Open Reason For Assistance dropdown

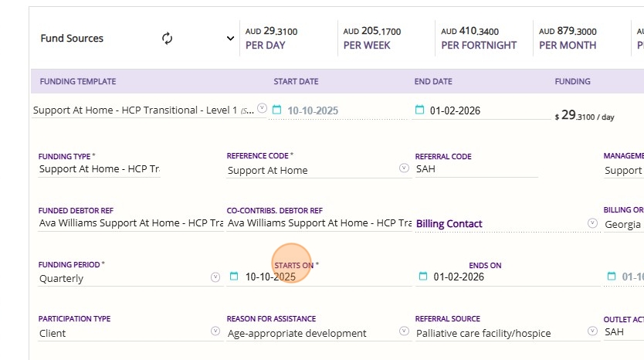coord(404,331)
